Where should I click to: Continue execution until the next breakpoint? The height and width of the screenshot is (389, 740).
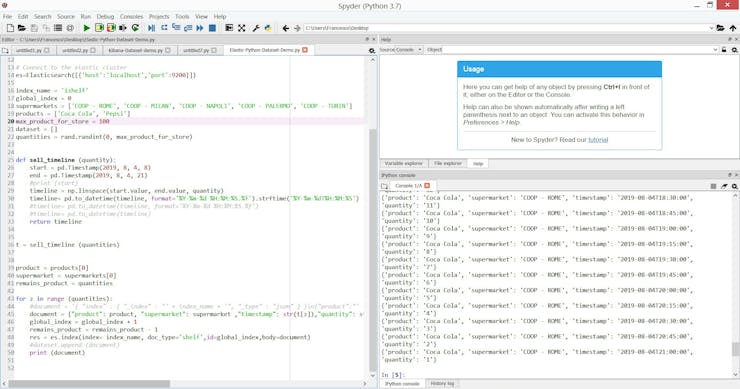click(x=200, y=28)
